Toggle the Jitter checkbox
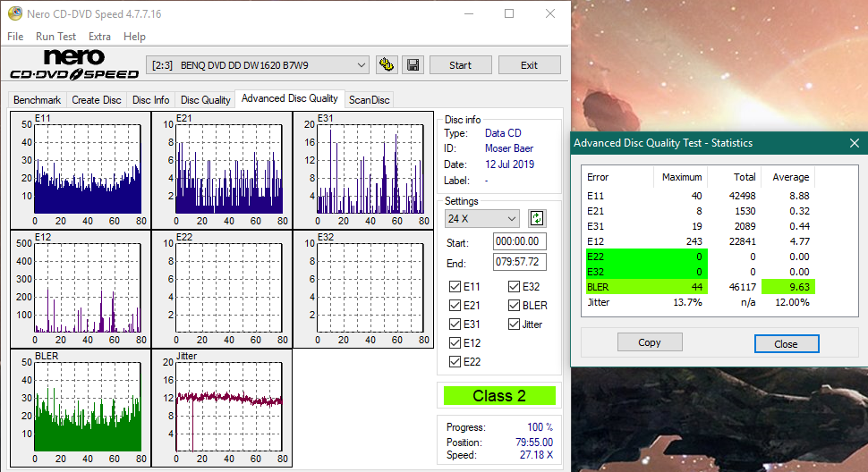Image resolution: width=868 pixels, height=472 pixels. coord(514,324)
